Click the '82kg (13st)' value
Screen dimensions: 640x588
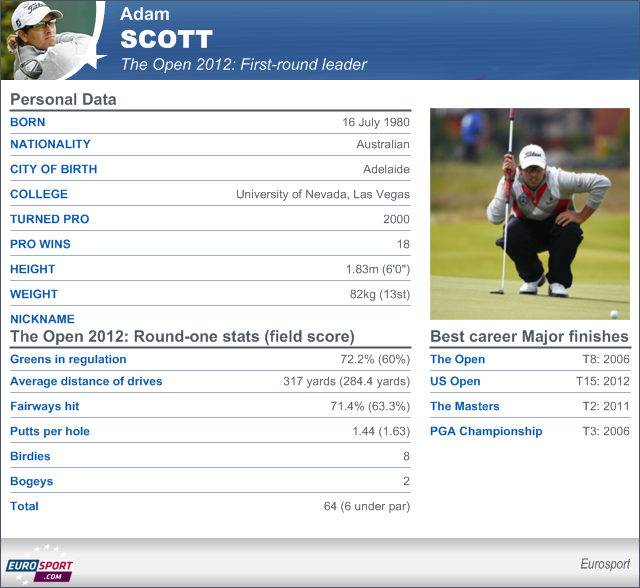380,294
